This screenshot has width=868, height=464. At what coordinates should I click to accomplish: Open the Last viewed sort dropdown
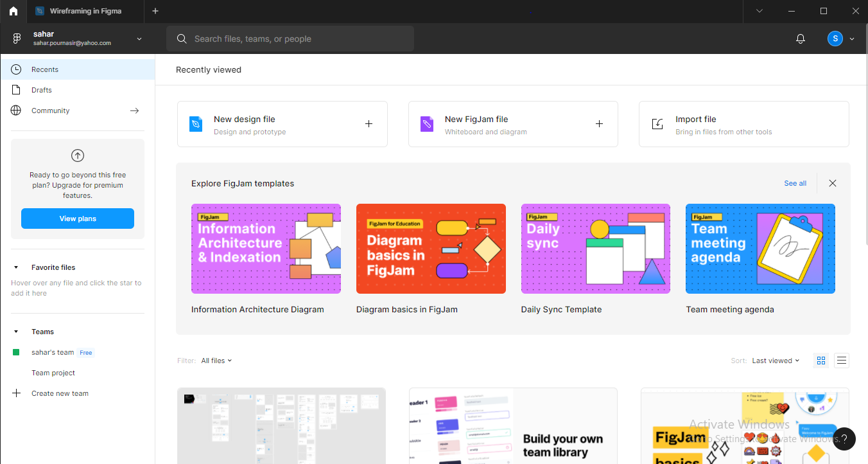(x=776, y=361)
